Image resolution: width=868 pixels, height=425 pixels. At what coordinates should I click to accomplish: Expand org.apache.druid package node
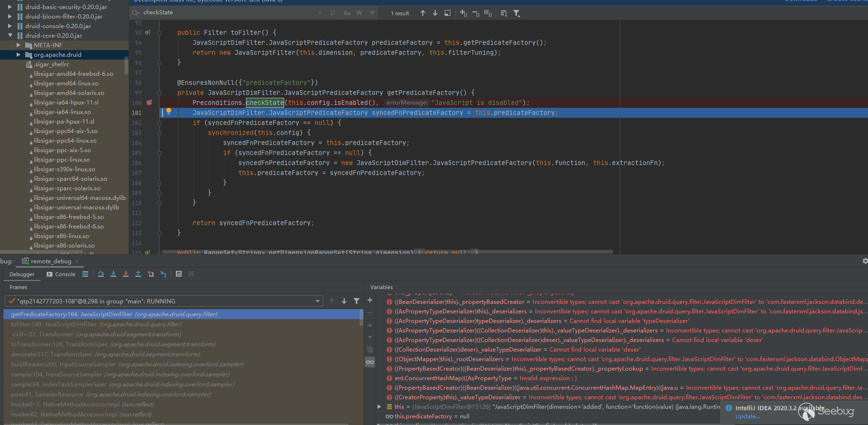click(19, 55)
